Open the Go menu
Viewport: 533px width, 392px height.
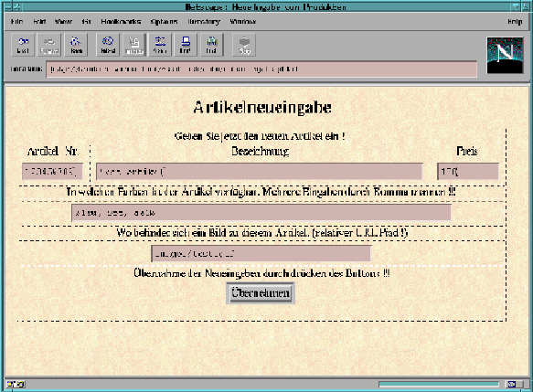[86, 22]
